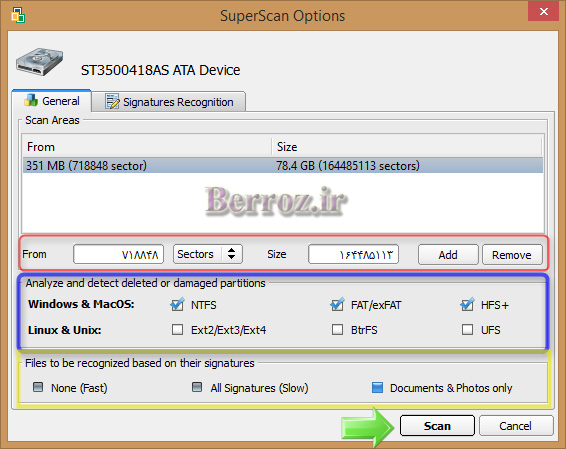Focus the From sector input field
This screenshot has height=449, width=566.
click(118, 254)
